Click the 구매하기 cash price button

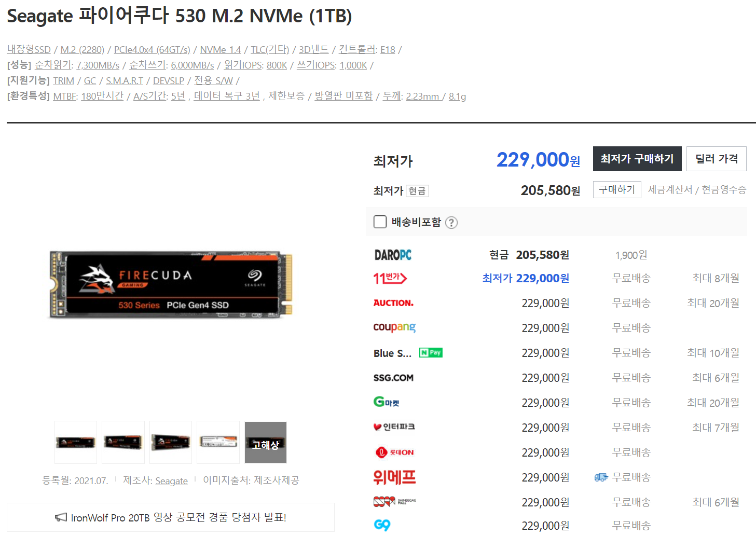pyautogui.click(x=617, y=189)
